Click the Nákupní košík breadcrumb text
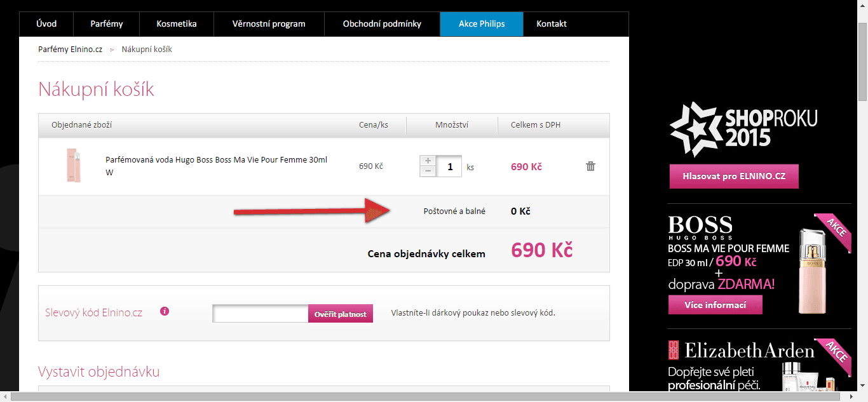Viewport: 868px width, 402px height. coord(147,49)
